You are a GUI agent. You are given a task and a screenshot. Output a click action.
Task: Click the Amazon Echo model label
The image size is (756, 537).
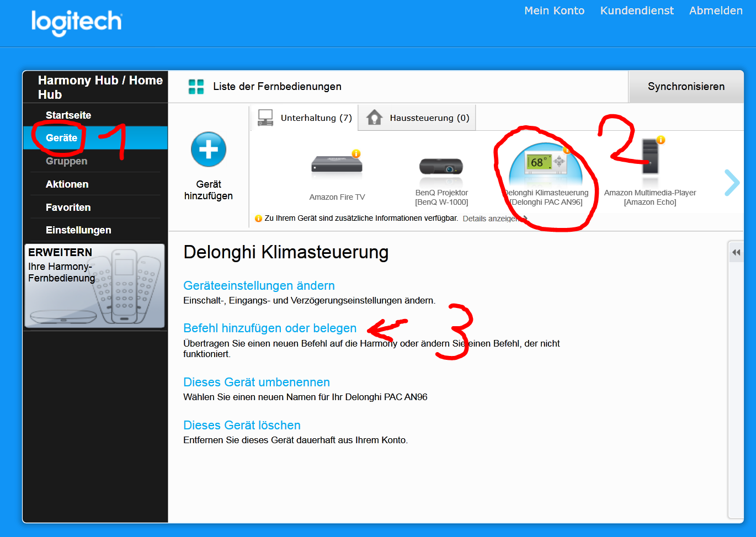pyautogui.click(x=650, y=202)
